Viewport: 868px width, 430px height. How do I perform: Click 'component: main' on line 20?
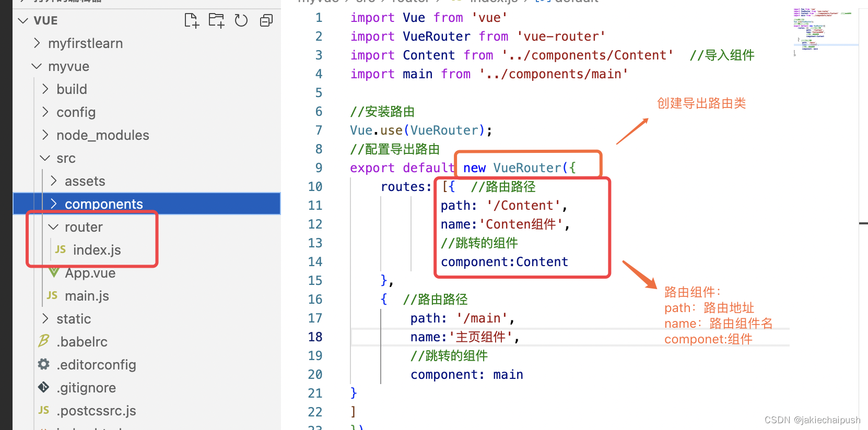[467, 374]
